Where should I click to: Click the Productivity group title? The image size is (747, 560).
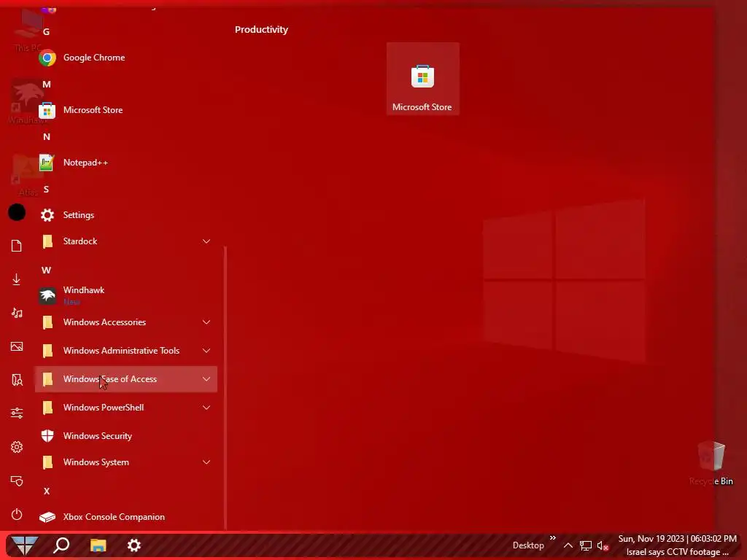pyautogui.click(x=261, y=29)
